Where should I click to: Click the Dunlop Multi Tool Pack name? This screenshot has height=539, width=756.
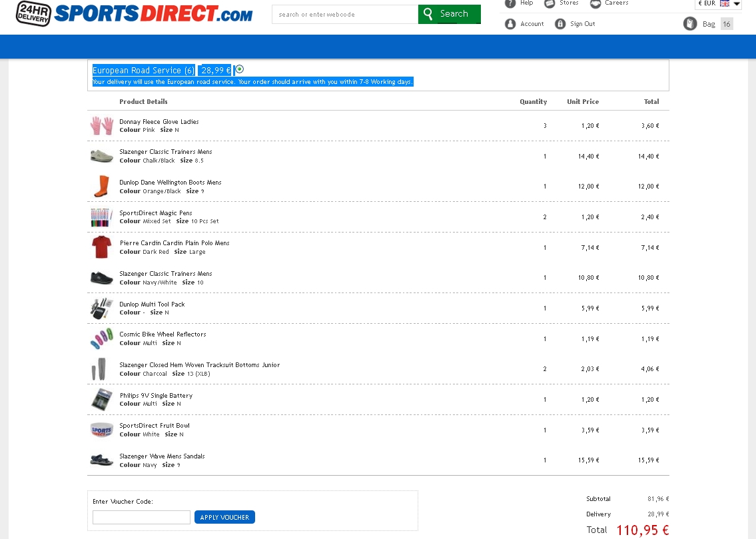(152, 304)
